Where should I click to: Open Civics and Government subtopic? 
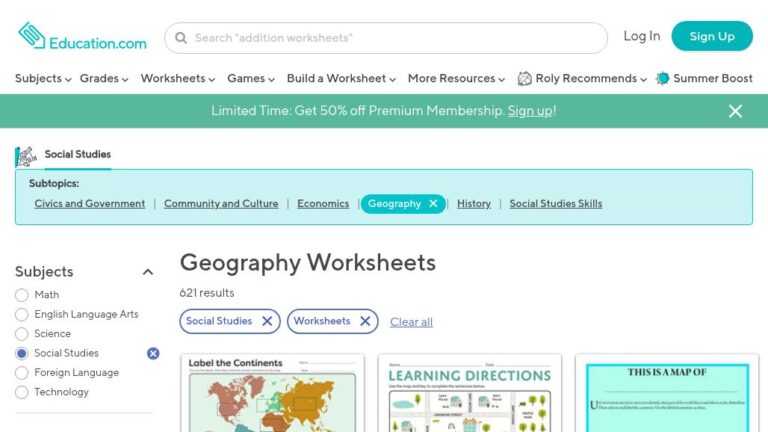click(90, 204)
